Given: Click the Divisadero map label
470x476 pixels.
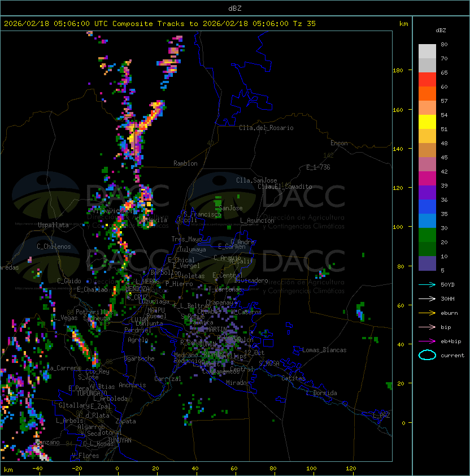Looking at the screenshot, I should click(251, 280).
